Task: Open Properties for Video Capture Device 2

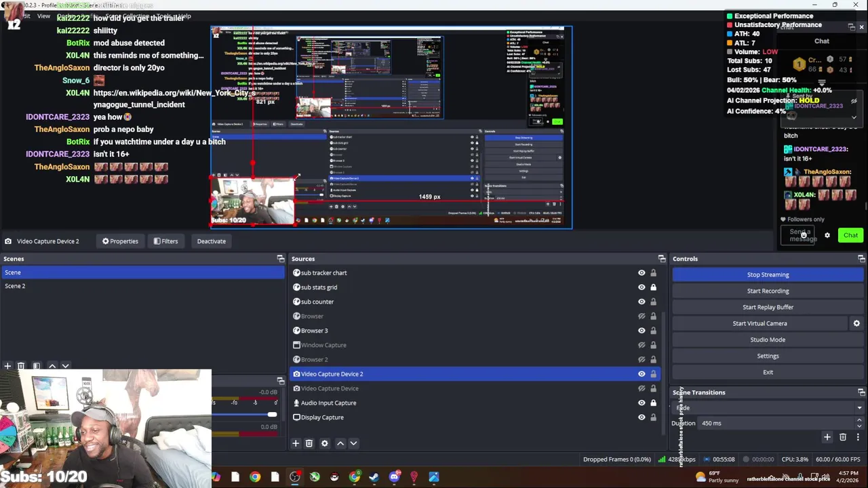Action: 120,241
